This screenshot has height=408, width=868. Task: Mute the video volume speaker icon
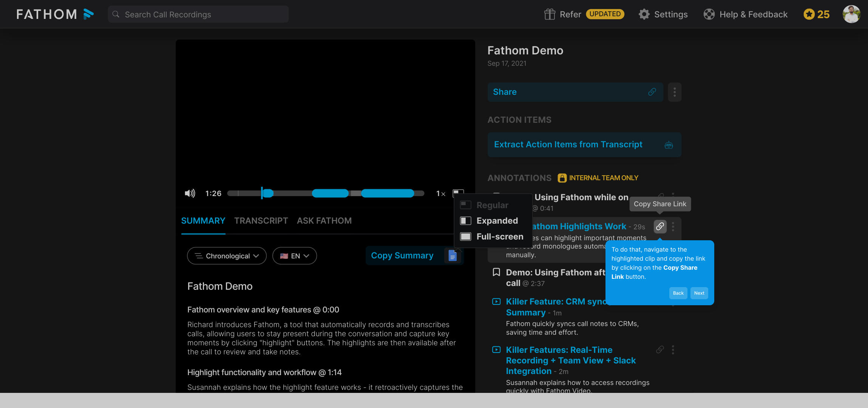pos(190,193)
